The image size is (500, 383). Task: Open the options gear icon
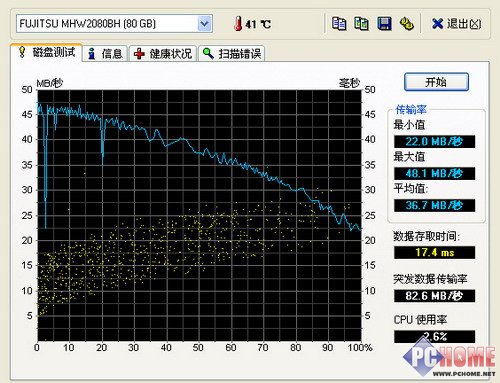(x=406, y=24)
